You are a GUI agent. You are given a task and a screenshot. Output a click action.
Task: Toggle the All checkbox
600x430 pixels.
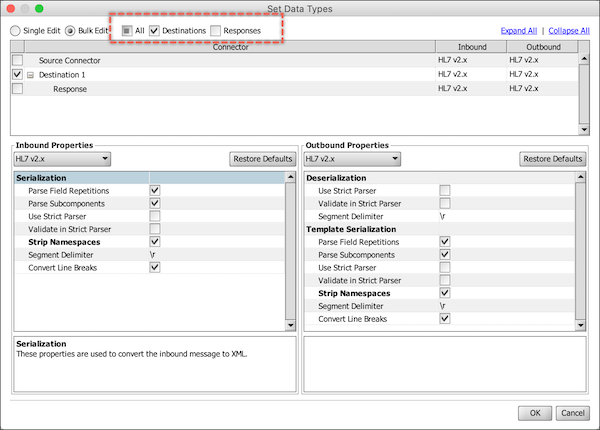pos(127,31)
